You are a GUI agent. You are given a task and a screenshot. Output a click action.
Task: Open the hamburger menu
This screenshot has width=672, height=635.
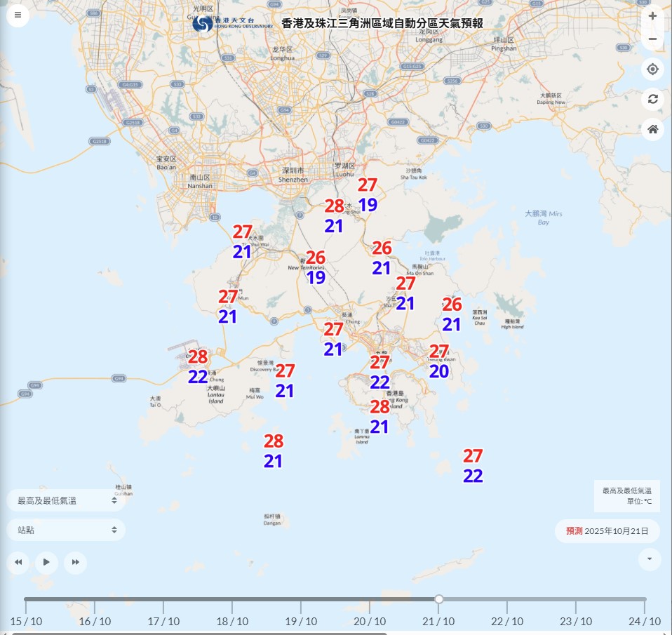coord(18,15)
